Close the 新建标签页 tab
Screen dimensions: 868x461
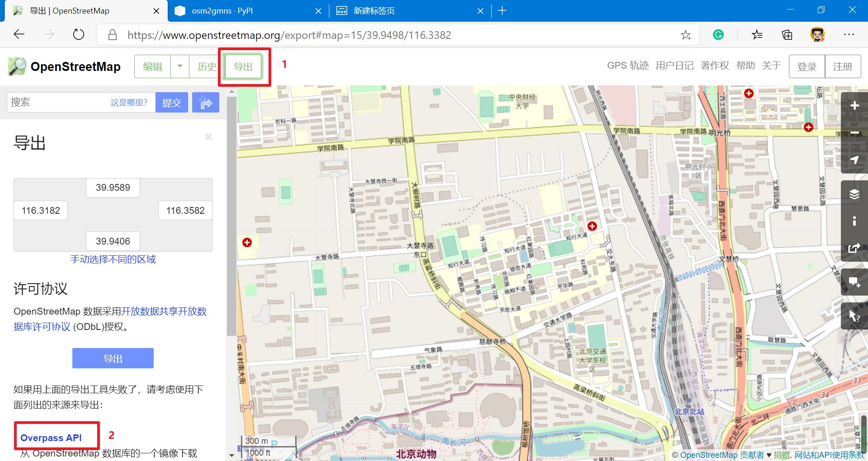(480, 11)
